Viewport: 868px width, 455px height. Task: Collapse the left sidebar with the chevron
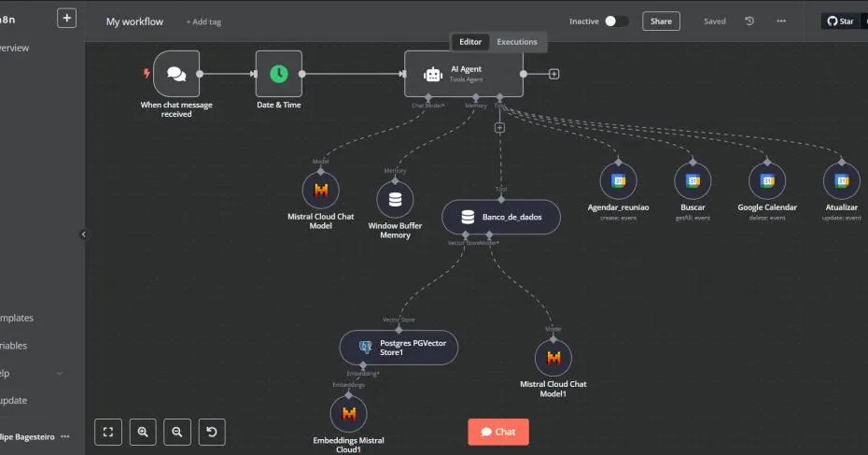tap(83, 235)
